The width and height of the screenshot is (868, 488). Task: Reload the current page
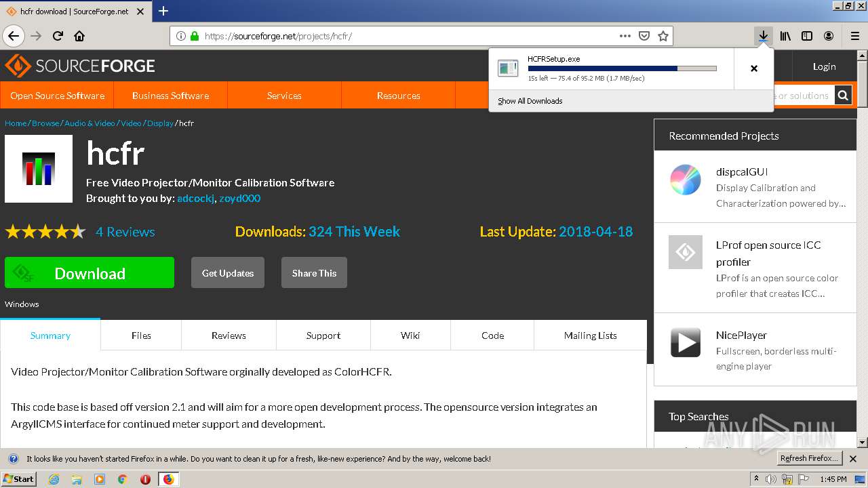pyautogui.click(x=58, y=36)
